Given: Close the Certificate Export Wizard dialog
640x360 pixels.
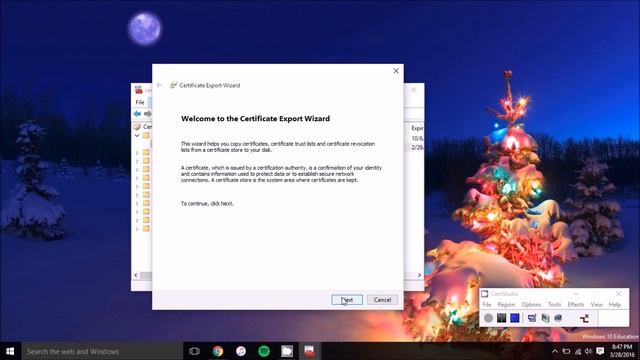Looking at the screenshot, I should 396,71.
